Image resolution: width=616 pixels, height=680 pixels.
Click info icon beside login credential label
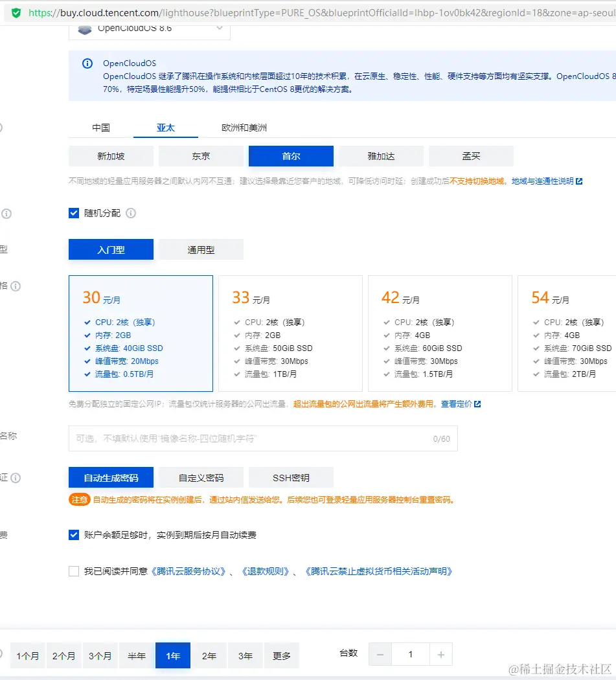click(x=16, y=478)
